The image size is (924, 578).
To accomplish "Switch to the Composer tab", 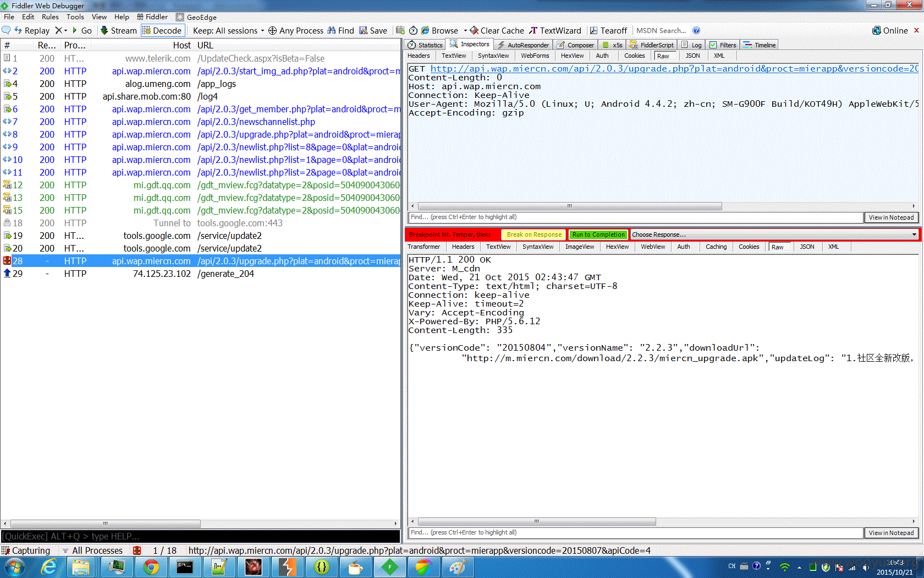I will pos(575,45).
